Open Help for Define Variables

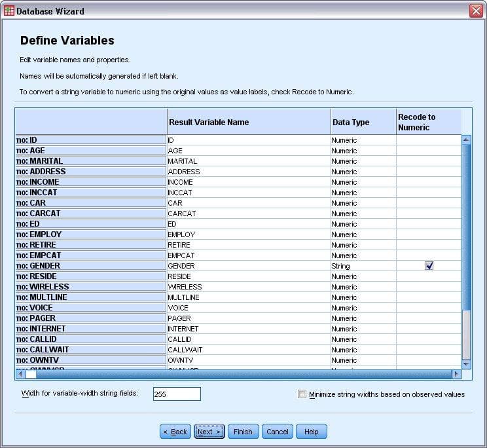pyautogui.click(x=311, y=432)
